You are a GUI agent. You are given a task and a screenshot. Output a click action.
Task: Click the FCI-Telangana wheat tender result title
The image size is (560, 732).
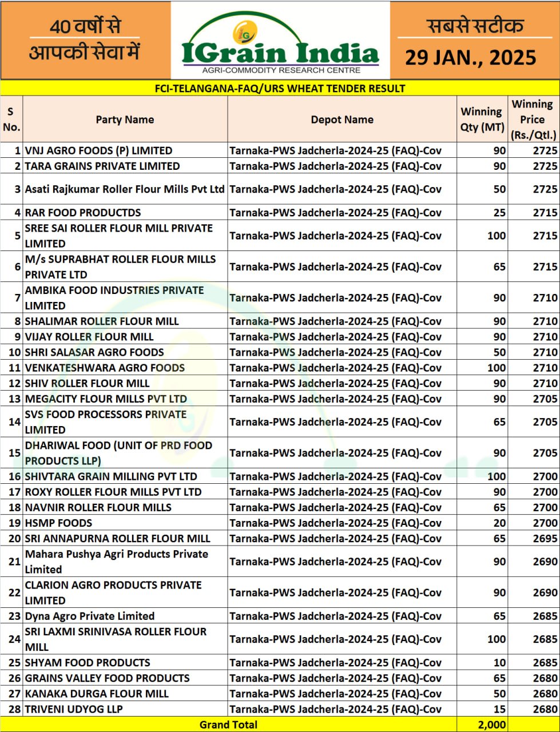click(280, 88)
